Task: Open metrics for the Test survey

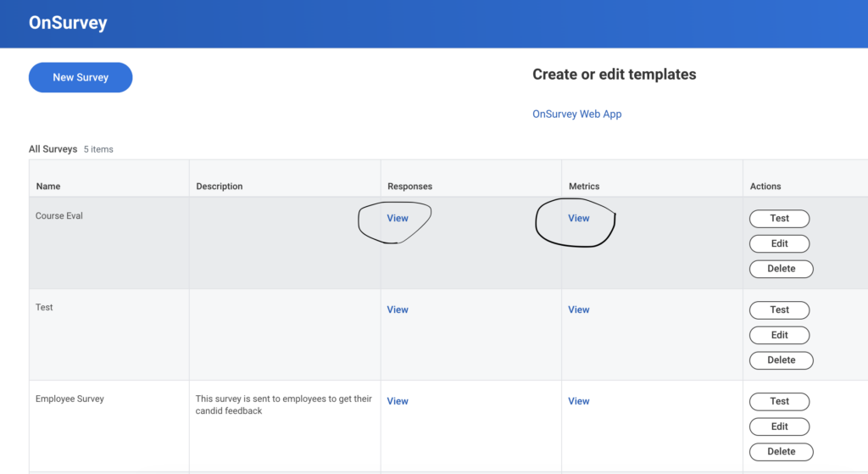Action: 579,310
